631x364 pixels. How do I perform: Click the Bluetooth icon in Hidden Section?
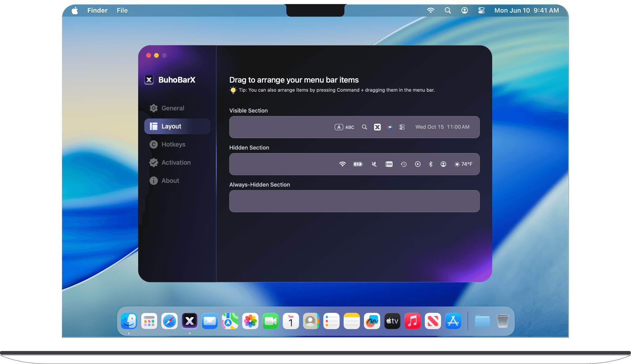tap(430, 164)
